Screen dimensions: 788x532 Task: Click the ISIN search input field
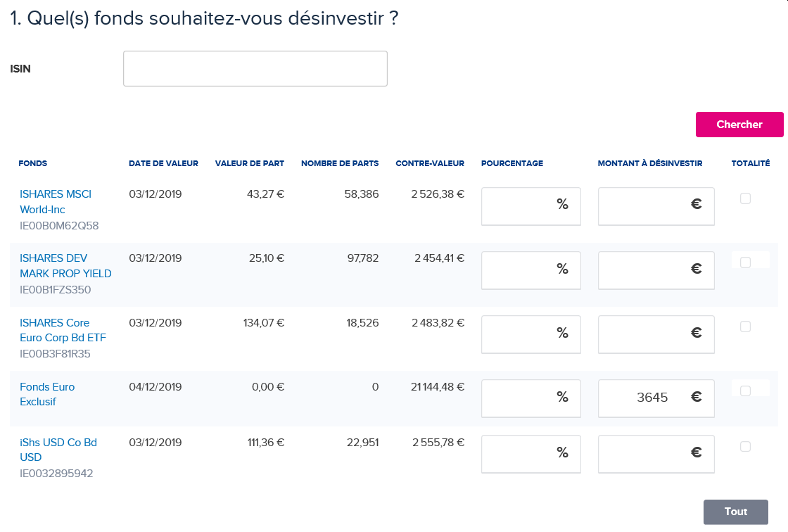(x=255, y=69)
